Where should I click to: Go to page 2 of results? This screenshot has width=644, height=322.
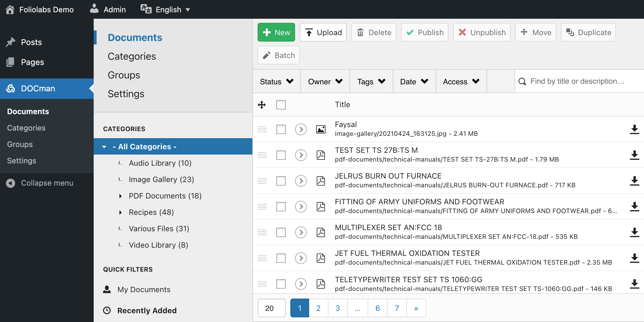click(318, 308)
